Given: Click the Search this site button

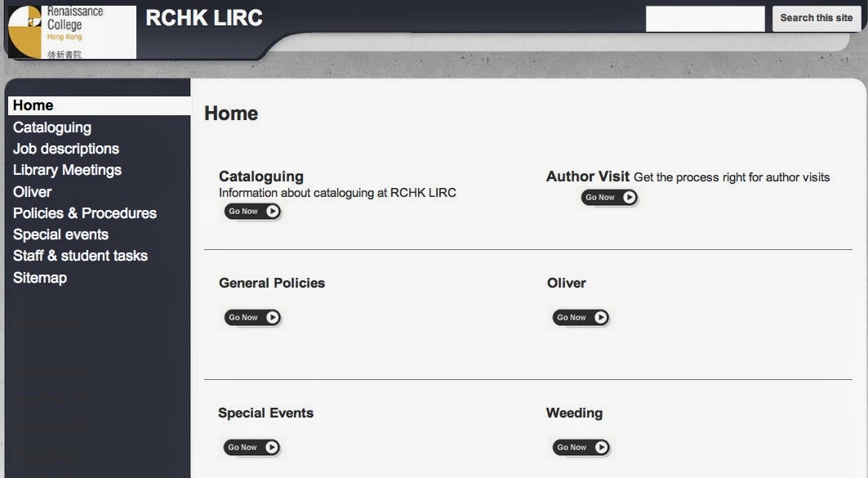Looking at the screenshot, I should tap(817, 18).
